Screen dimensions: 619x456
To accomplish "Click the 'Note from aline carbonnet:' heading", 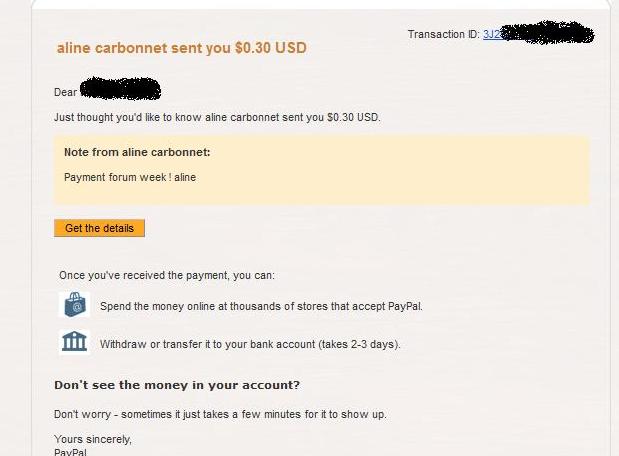I will [137, 152].
